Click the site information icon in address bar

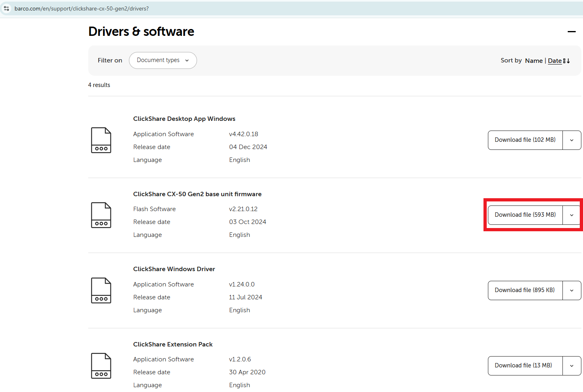pos(6,8)
